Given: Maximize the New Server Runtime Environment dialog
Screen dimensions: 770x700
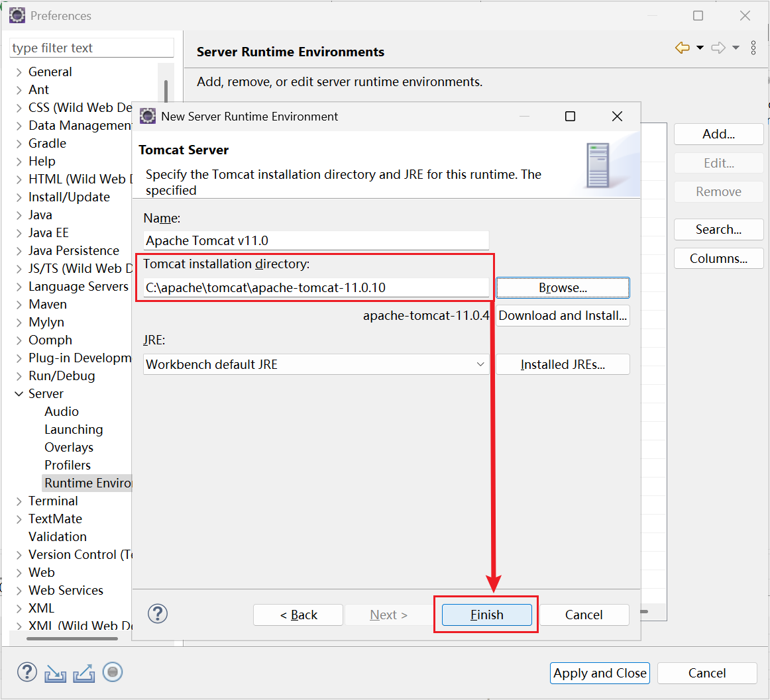Looking at the screenshot, I should 570,117.
